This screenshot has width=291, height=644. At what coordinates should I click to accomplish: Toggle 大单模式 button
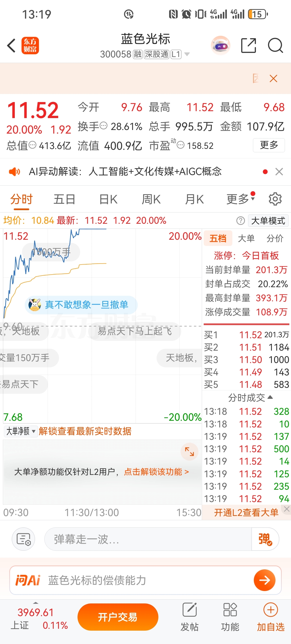click(268, 221)
